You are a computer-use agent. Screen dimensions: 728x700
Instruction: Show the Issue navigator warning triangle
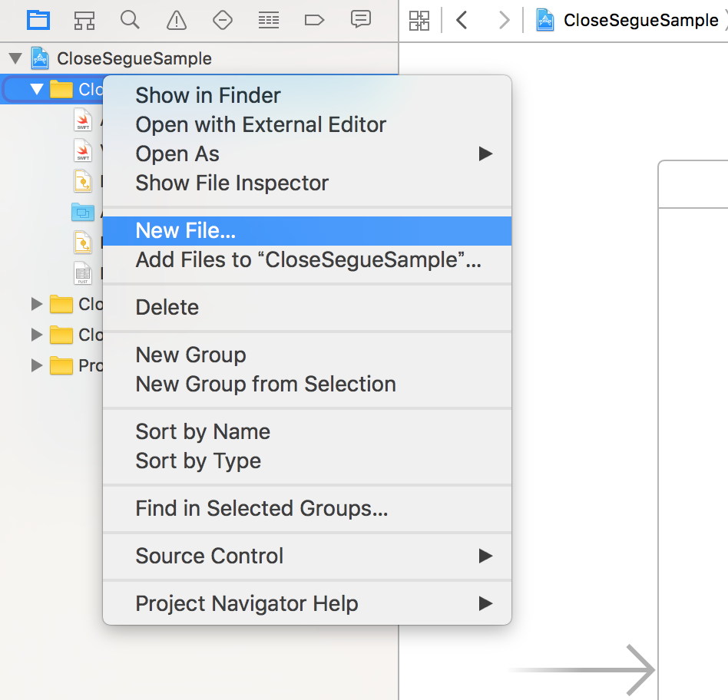coord(177,21)
